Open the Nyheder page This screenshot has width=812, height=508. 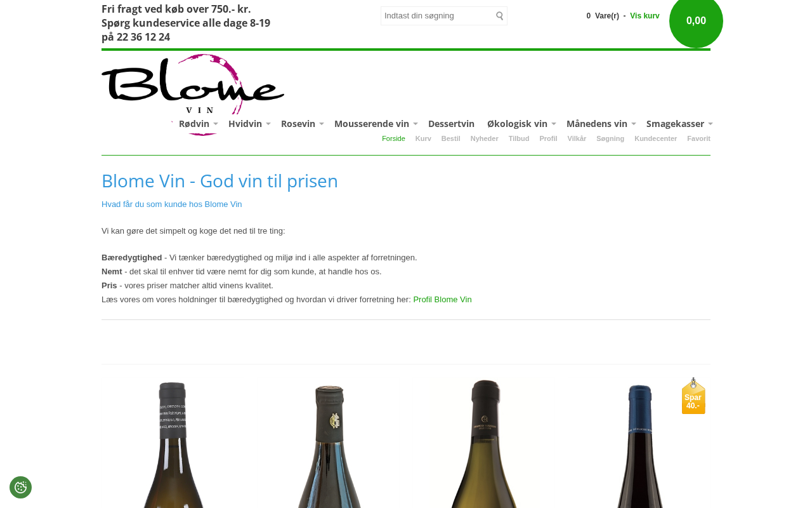[485, 138]
